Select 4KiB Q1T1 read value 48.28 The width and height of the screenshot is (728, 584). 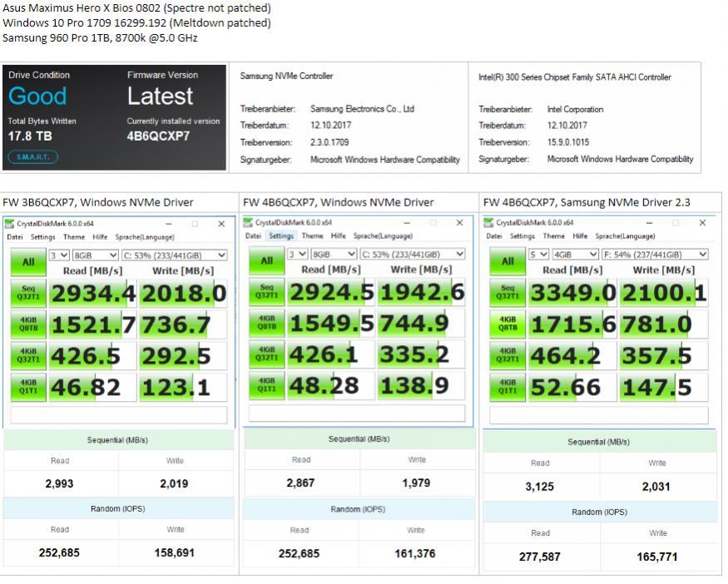point(324,385)
